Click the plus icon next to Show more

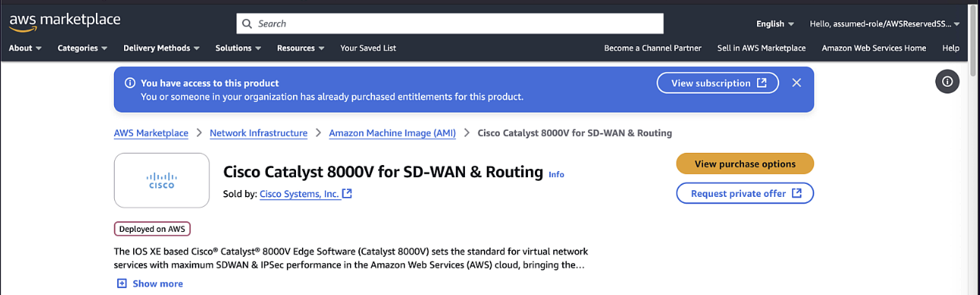[x=122, y=284]
